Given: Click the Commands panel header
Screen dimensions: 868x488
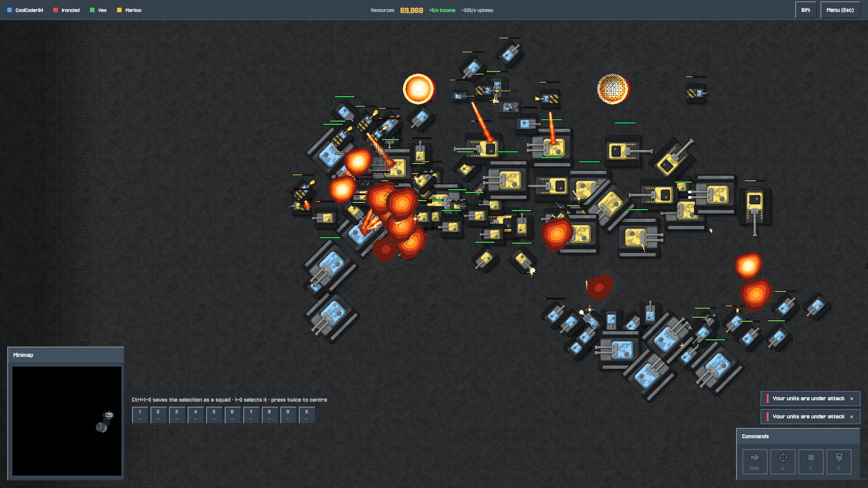Looking at the screenshot, I should click(798, 436).
